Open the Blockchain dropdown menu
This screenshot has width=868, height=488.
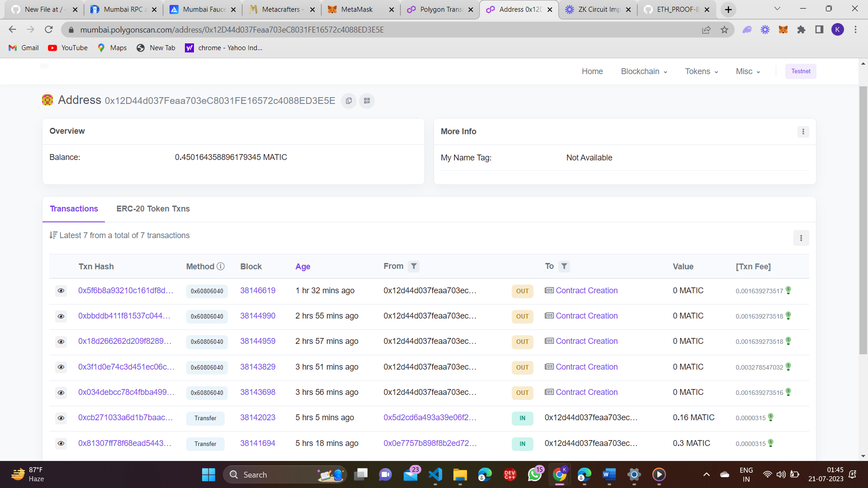pos(644,71)
